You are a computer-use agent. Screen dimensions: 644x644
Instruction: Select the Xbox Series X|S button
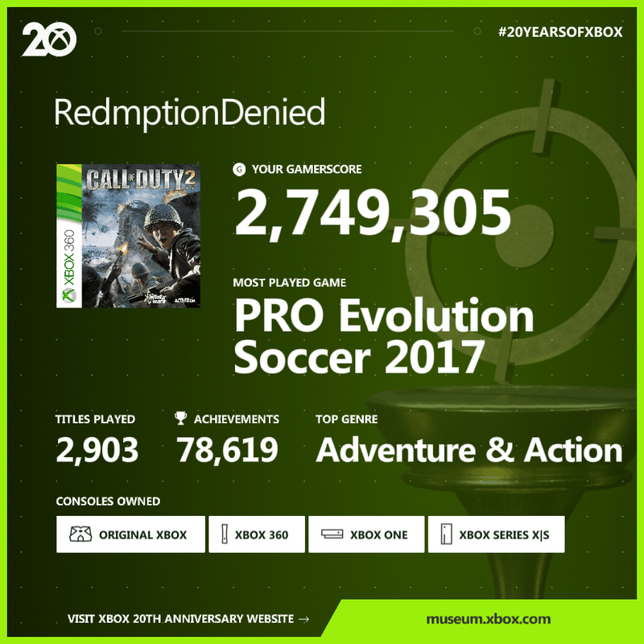pyautogui.click(x=496, y=535)
